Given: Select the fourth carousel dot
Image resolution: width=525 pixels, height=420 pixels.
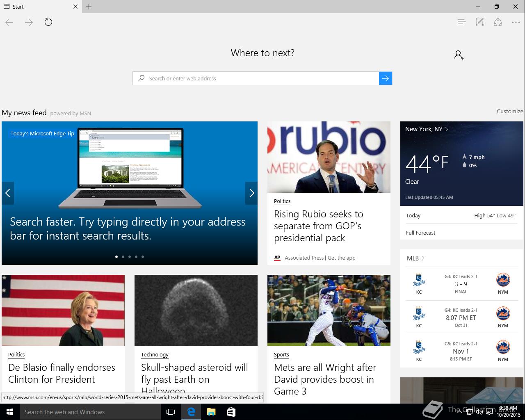Looking at the screenshot, I should (136, 257).
